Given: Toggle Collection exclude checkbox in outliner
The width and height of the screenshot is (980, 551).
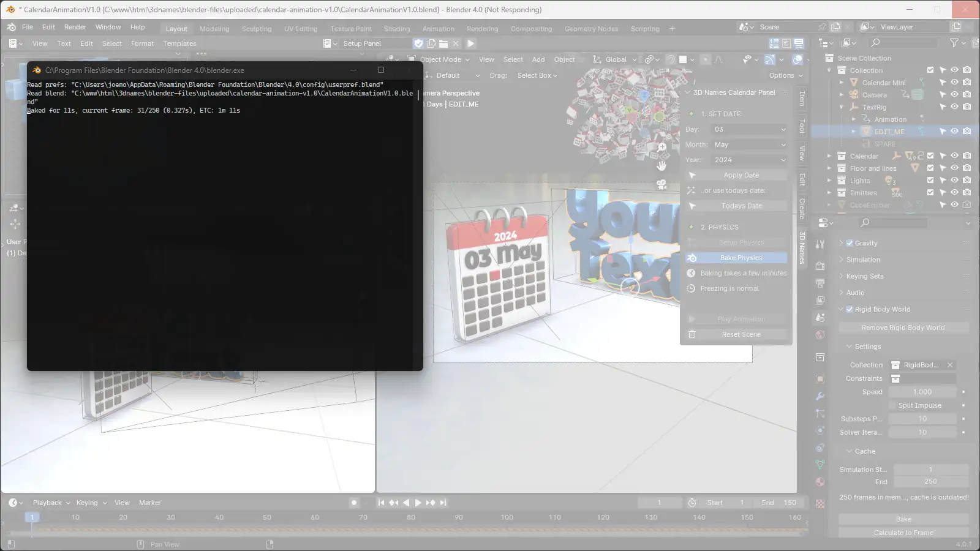Looking at the screenshot, I should coord(930,70).
